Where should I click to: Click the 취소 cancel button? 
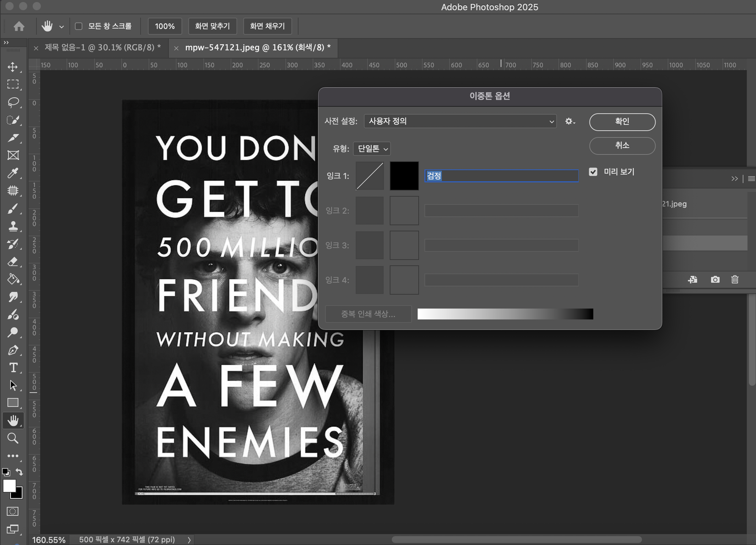(x=622, y=146)
